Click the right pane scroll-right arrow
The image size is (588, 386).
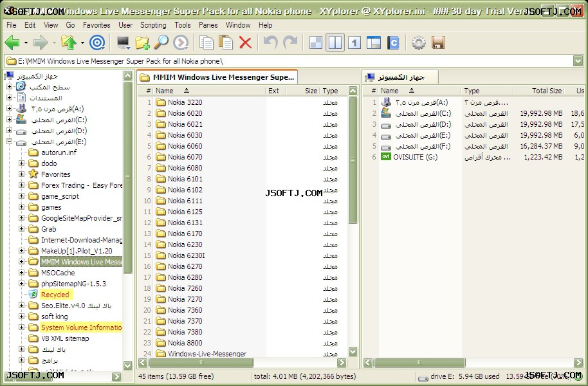[578, 362]
